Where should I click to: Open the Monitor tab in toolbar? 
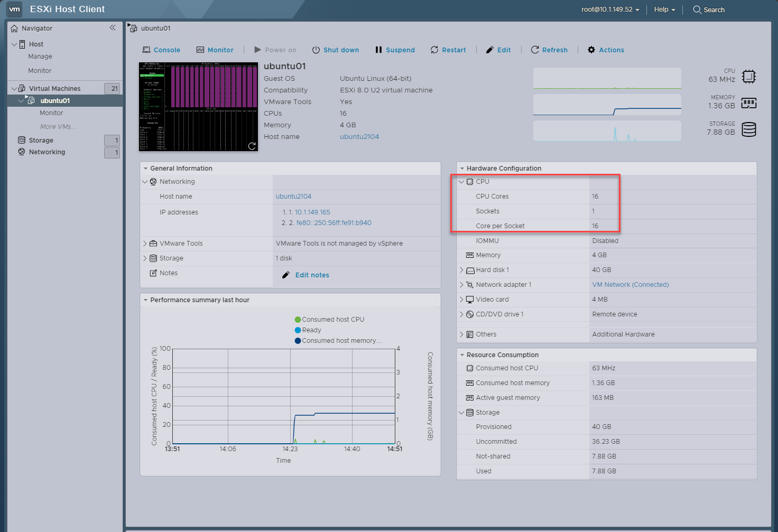215,50
